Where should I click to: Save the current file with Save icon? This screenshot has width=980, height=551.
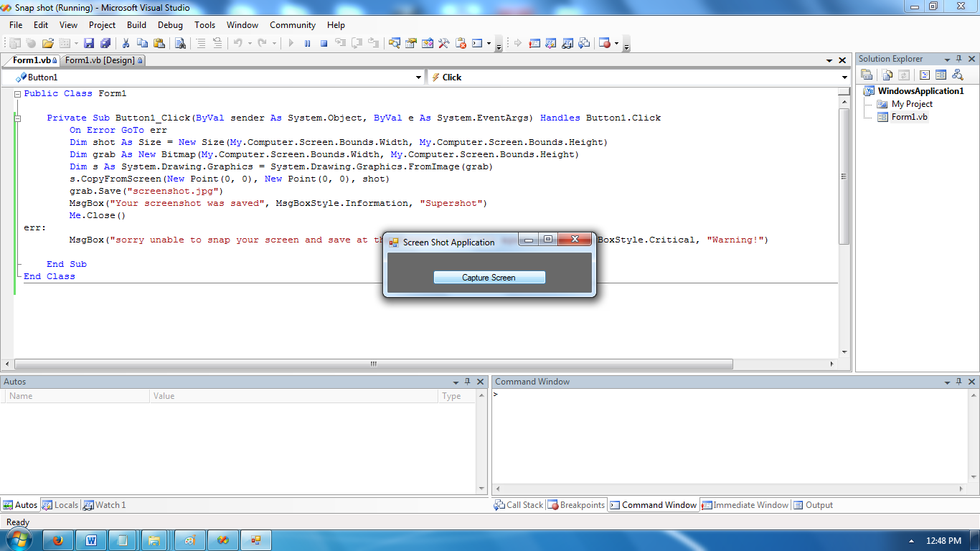pyautogui.click(x=89, y=43)
